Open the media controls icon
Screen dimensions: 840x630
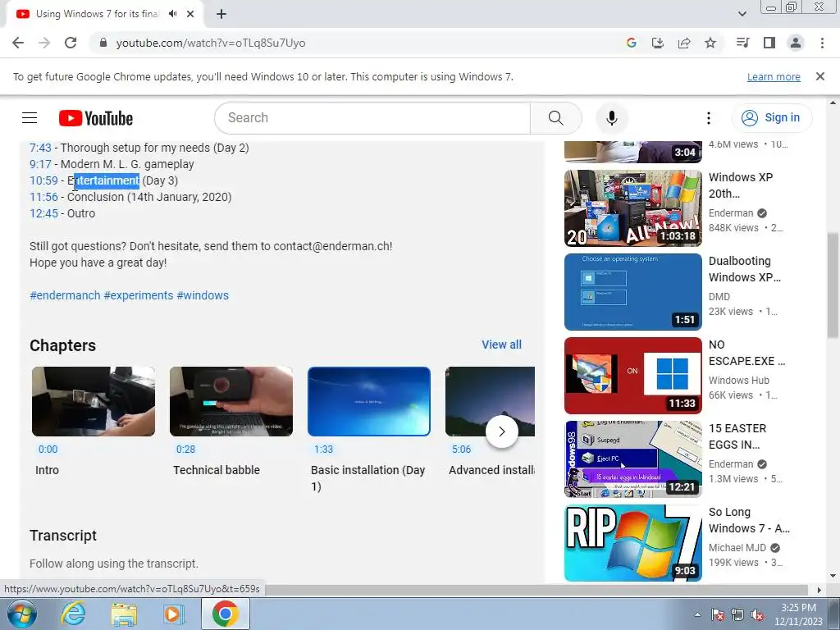(742, 43)
